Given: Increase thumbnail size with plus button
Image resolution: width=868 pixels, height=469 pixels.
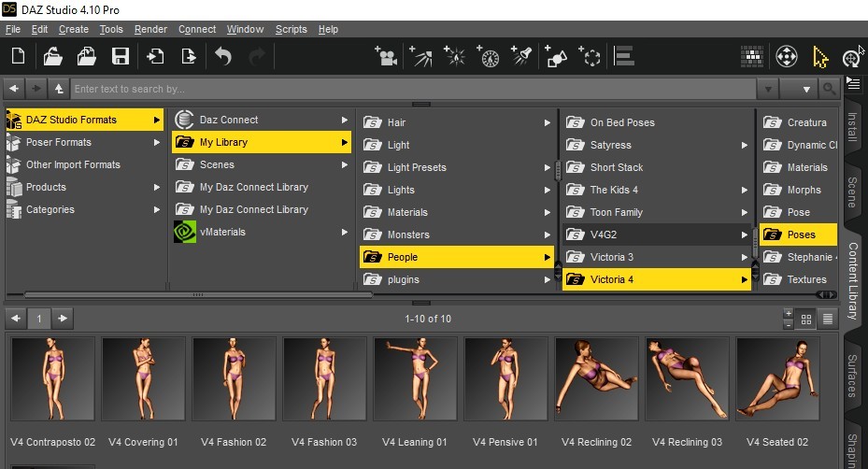Looking at the screenshot, I should pos(789,314).
